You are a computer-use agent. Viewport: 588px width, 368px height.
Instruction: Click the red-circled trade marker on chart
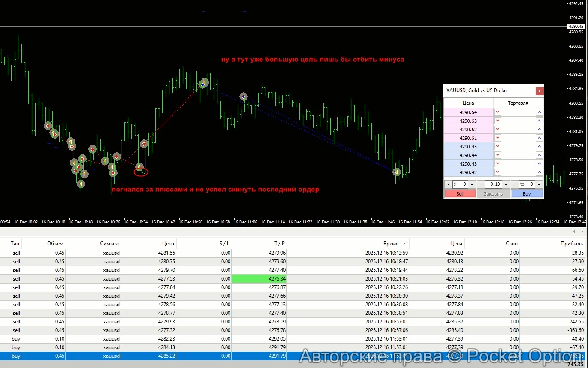[140, 172]
